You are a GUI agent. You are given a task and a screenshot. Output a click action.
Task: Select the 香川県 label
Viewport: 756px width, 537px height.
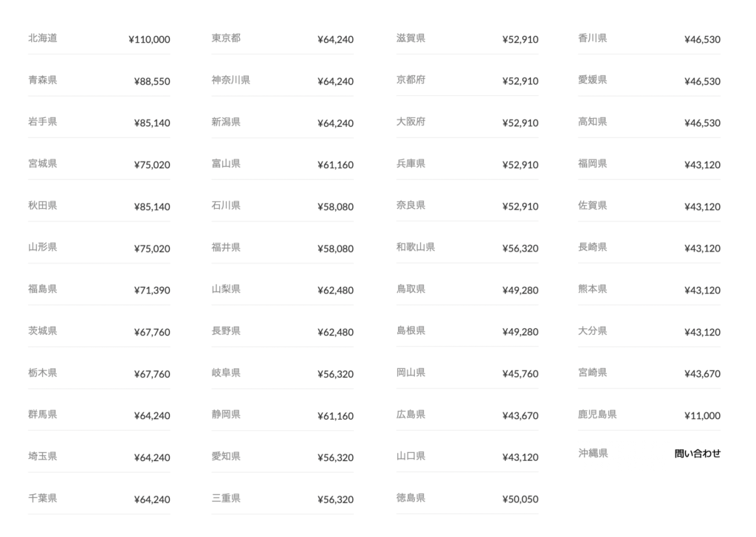point(593,38)
